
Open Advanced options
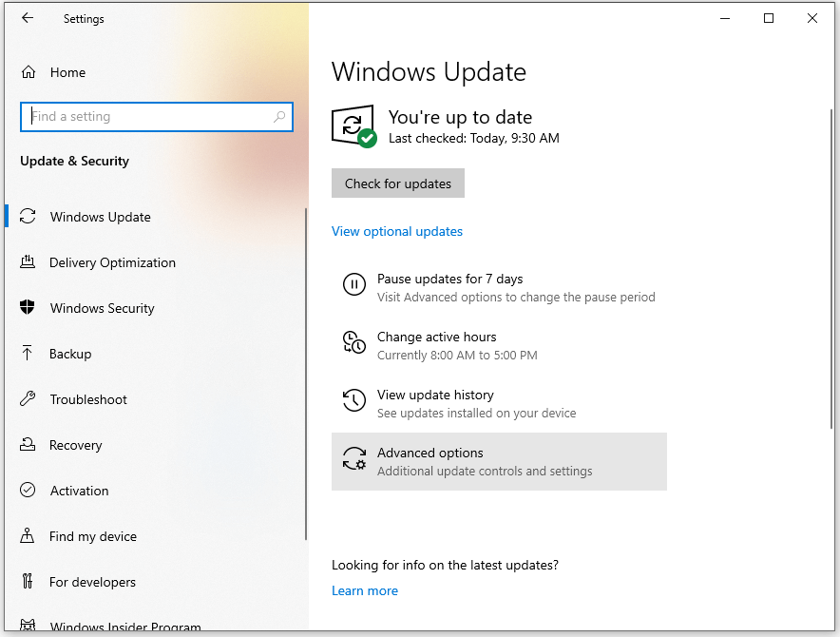(499, 462)
